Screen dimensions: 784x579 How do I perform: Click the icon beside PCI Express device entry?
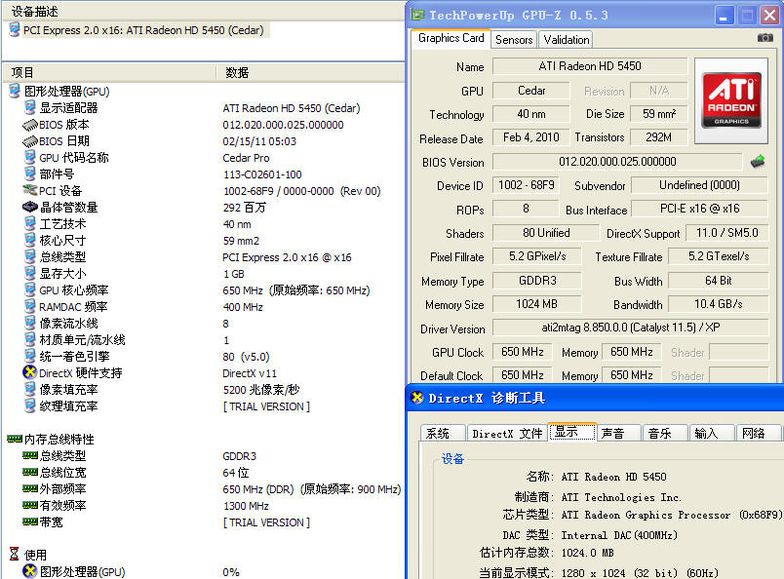click(x=14, y=30)
